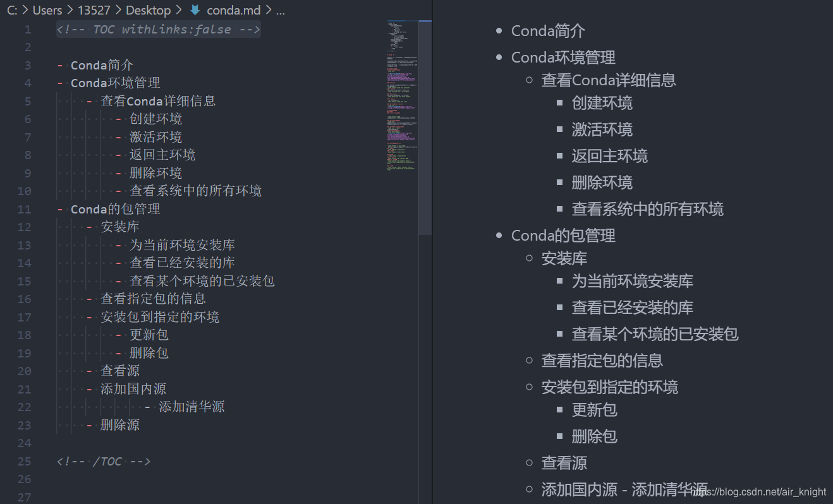Click editor line '删除环境'

tap(155, 173)
